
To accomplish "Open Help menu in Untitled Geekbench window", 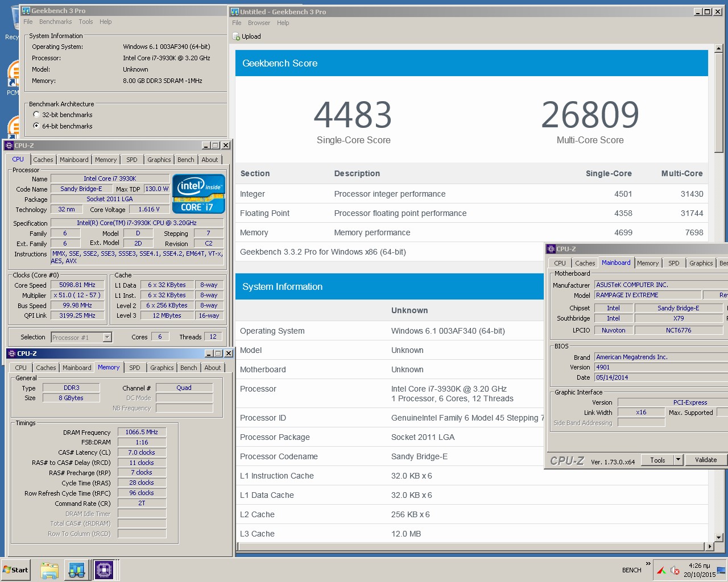I will pos(283,23).
